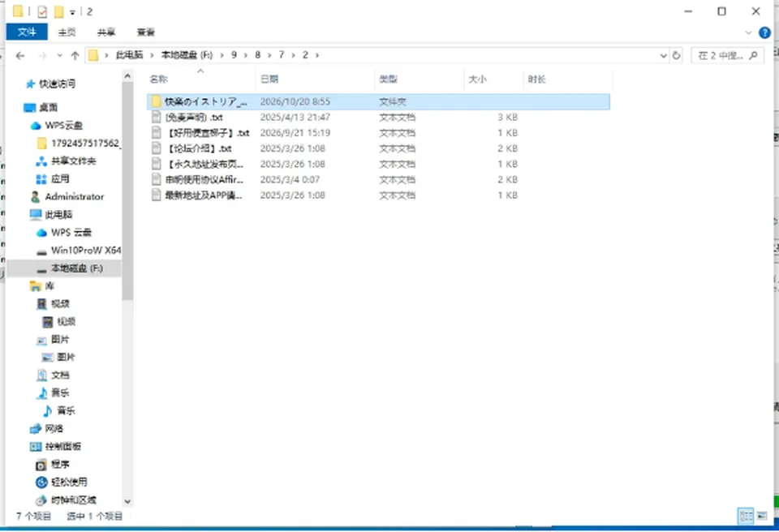This screenshot has width=779, height=532.
Task: Open Help with the blue question mark icon
Action: (x=764, y=32)
